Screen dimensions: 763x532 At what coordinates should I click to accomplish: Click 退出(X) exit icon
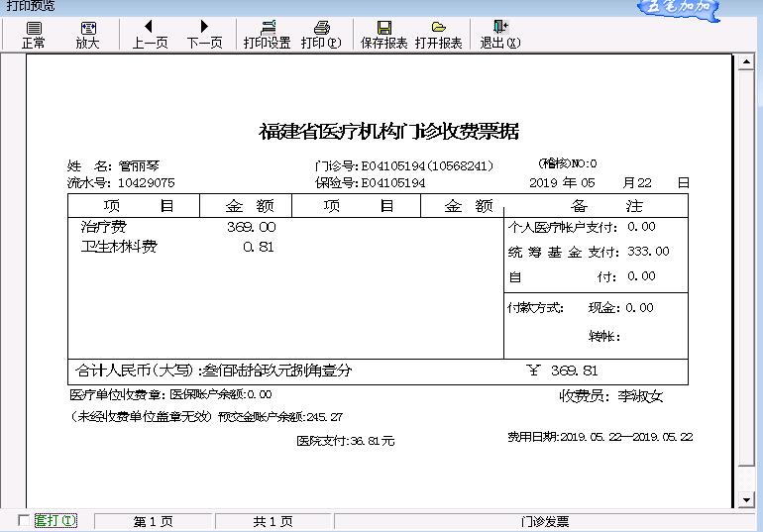tap(500, 27)
